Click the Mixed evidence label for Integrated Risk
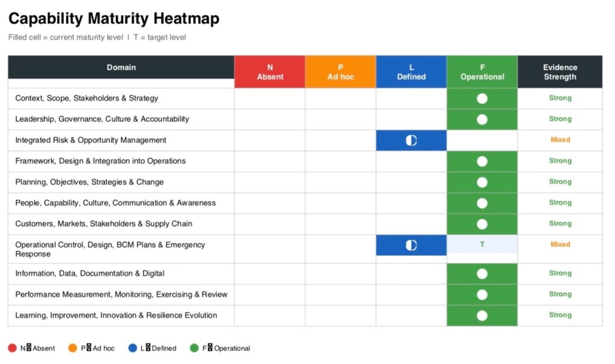This screenshot has height=364, width=615. tap(560, 140)
